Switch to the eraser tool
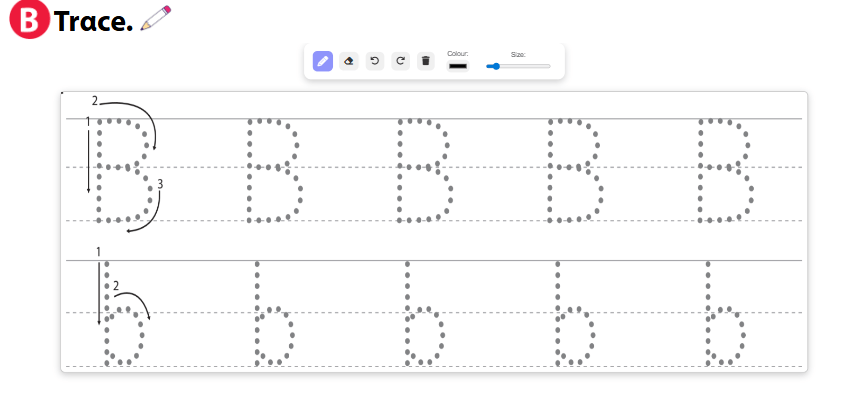The width and height of the screenshot is (856, 401). tap(349, 61)
